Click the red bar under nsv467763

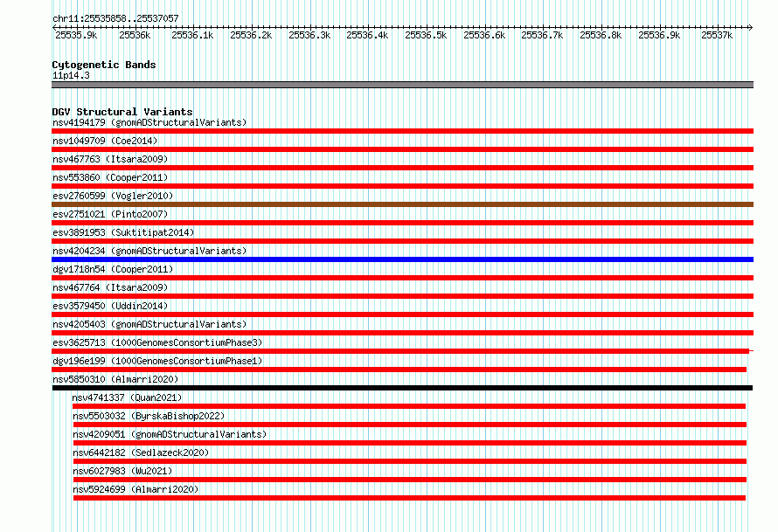click(x=402, y=168)
